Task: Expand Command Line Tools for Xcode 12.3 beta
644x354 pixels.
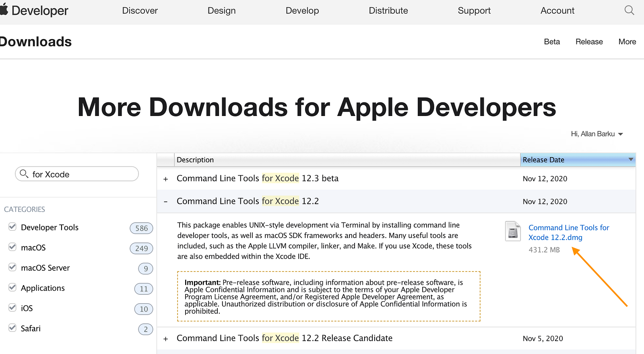Action: (x=165, y=179)
